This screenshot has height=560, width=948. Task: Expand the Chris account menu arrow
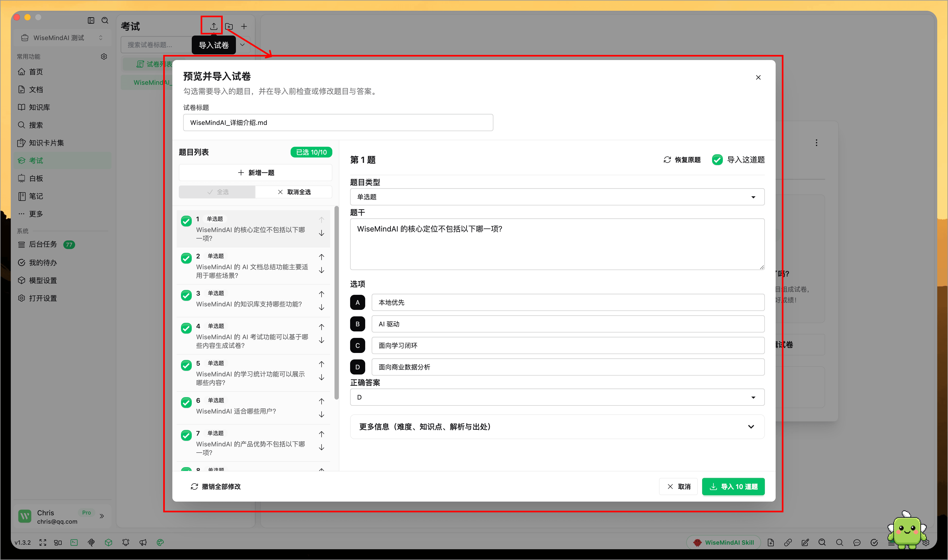click(102, 516)
